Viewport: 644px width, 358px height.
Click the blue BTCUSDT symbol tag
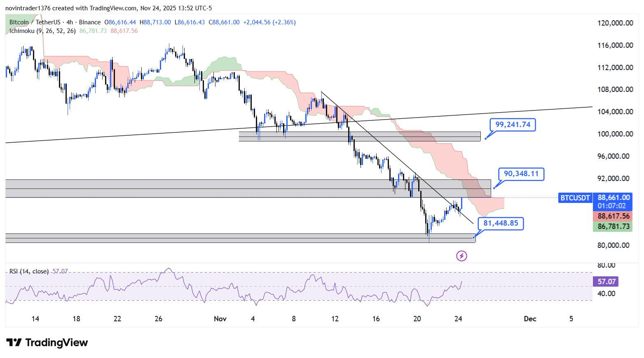coord(575,198)
